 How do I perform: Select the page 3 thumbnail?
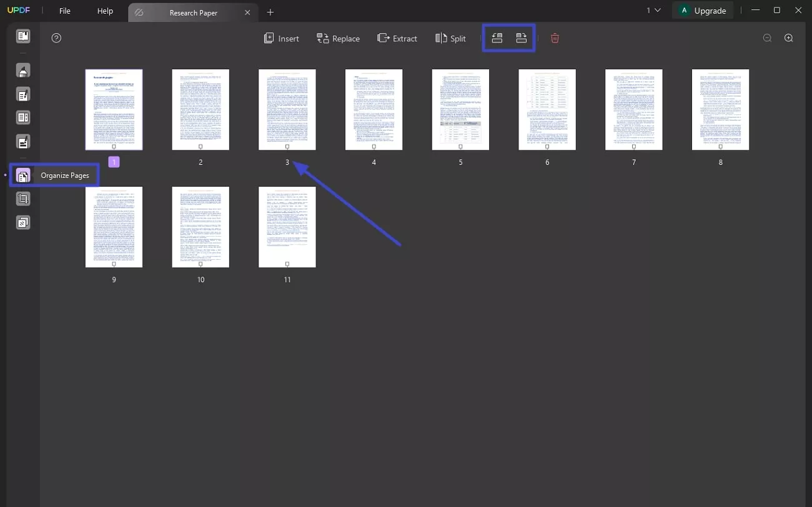(287, 110)
